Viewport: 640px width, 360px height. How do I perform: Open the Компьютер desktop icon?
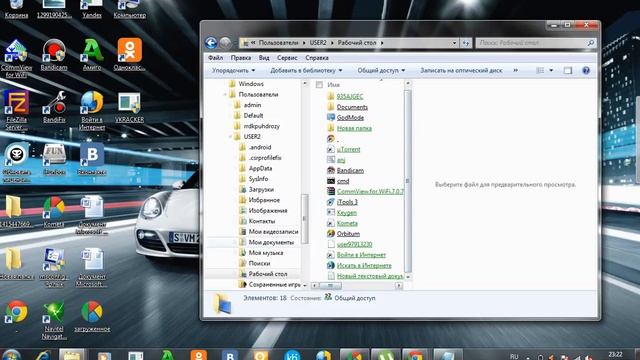tap(129, 10)
